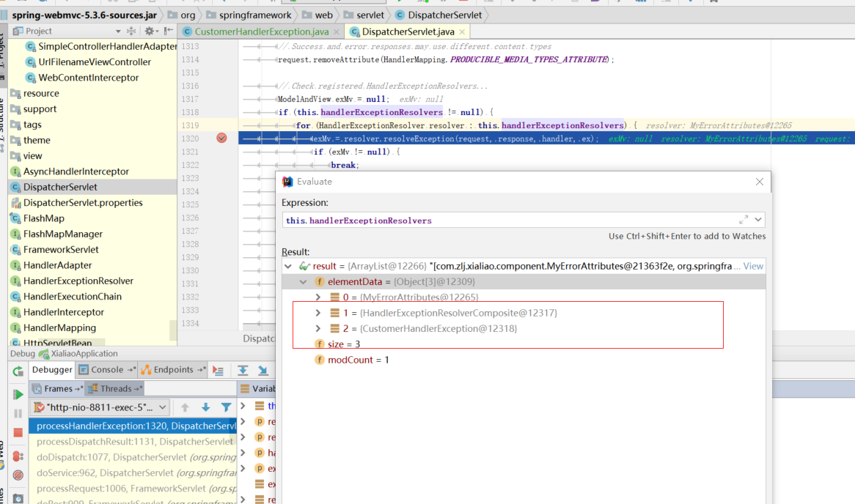Viewport: 855px width, 504px height.
Task: Select the doDispatch:1077 stack frame
Action: [x=133, y=457]
